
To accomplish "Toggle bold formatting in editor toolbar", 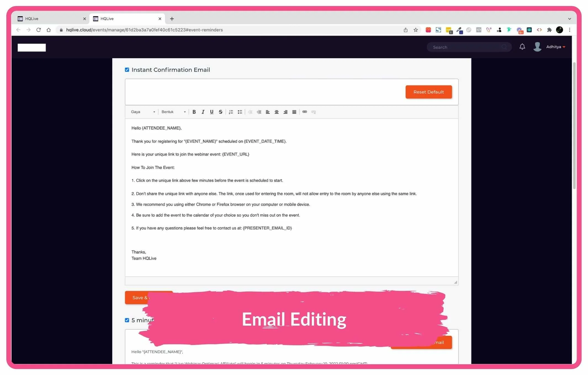I will pos(194,112).
